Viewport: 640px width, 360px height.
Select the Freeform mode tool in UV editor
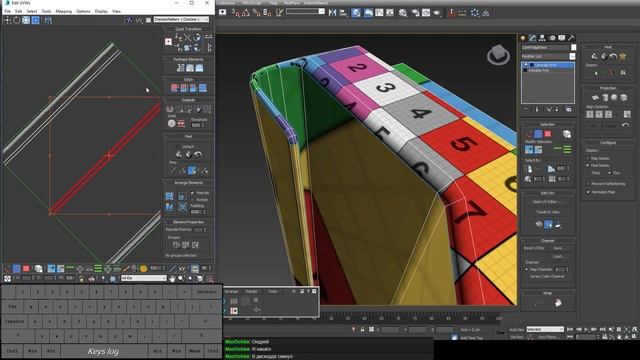click(x=36, y=20)
